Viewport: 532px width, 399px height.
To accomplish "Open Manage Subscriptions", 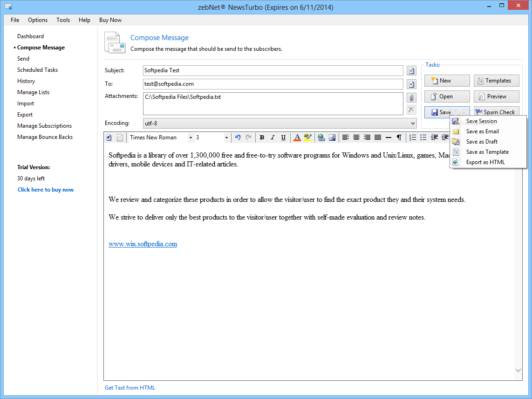I will 44,126.
